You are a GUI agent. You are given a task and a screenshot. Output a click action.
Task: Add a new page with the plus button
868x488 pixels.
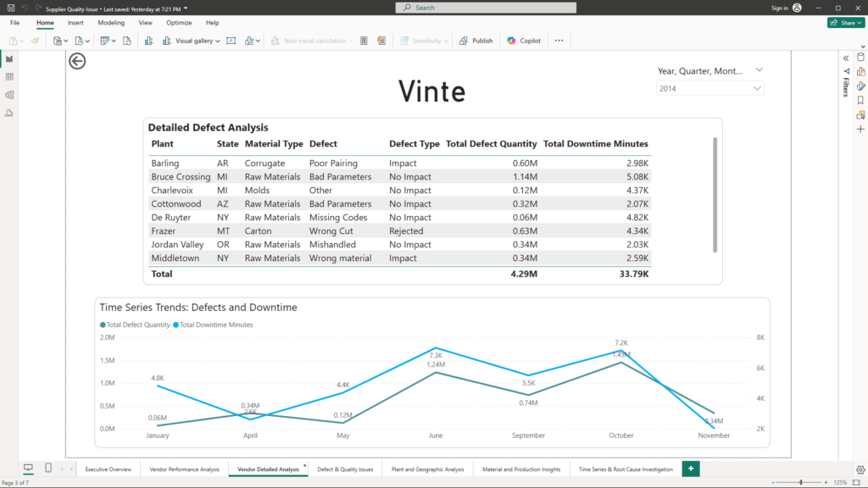coord(691,469)
